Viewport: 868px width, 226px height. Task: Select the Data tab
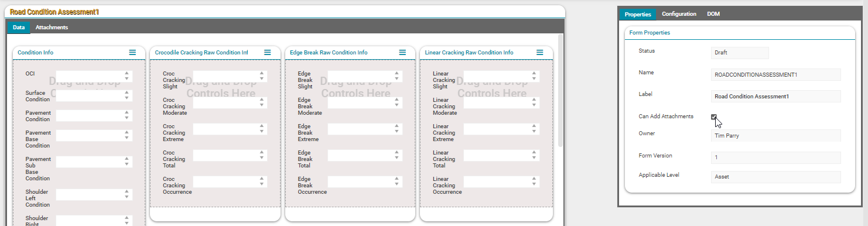19,27
